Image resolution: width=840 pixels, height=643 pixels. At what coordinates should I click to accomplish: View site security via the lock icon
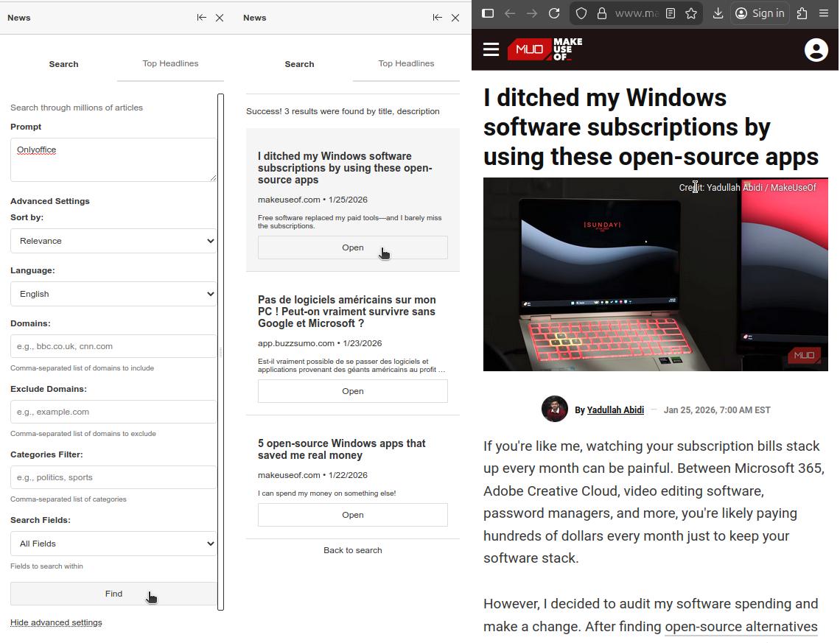[x=601, y=13]
